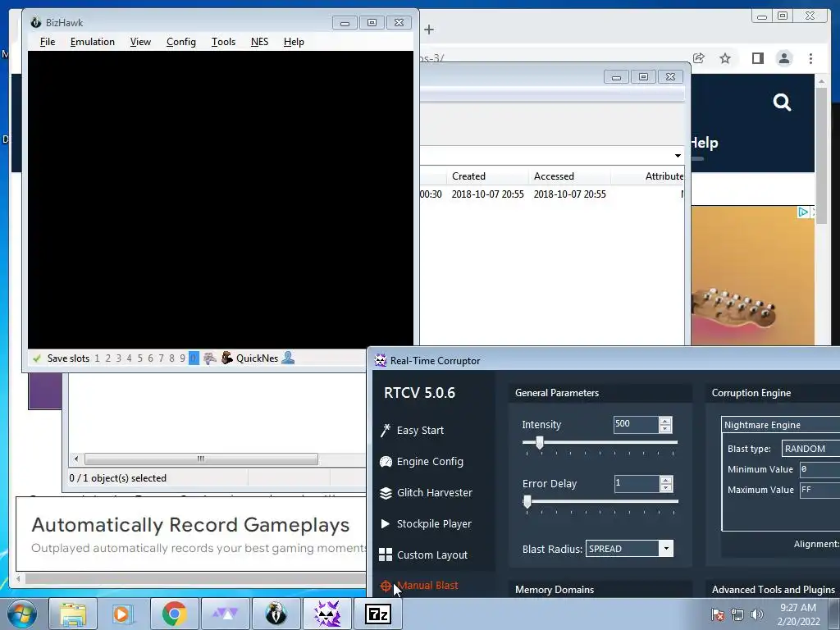This screenshot has width=840, height=630.
Task: Click the QuickNes core icon in BizHawk
Action: tap(227, 358)
